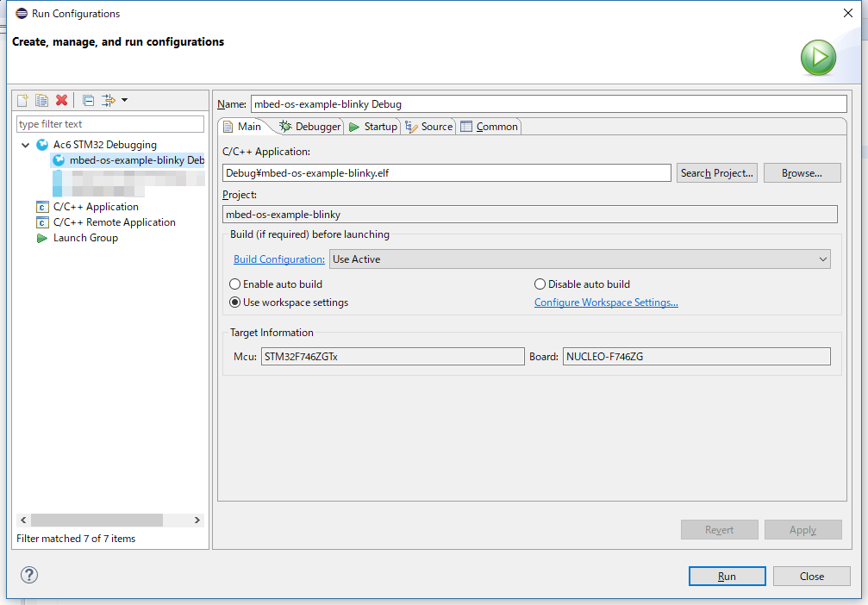Delete selected launch configuration with red X
The height and width of the screenshot is (605, 868).
(x=61, y=100)
